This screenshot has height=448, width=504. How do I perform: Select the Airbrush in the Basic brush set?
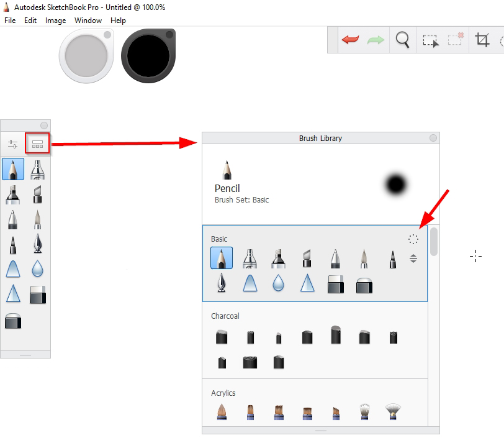251,257
